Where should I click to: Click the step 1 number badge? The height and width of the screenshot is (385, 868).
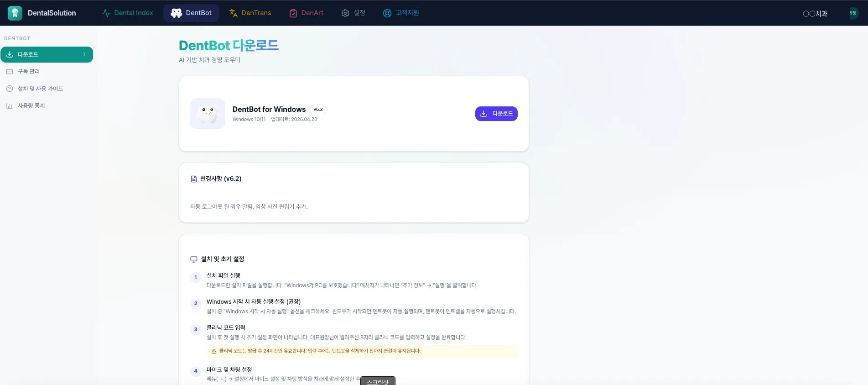coord(196,277)
